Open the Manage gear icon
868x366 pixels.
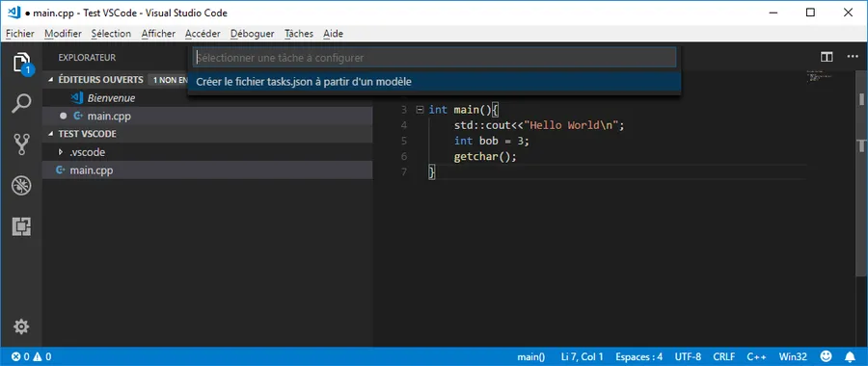click(x=21, y=327)
